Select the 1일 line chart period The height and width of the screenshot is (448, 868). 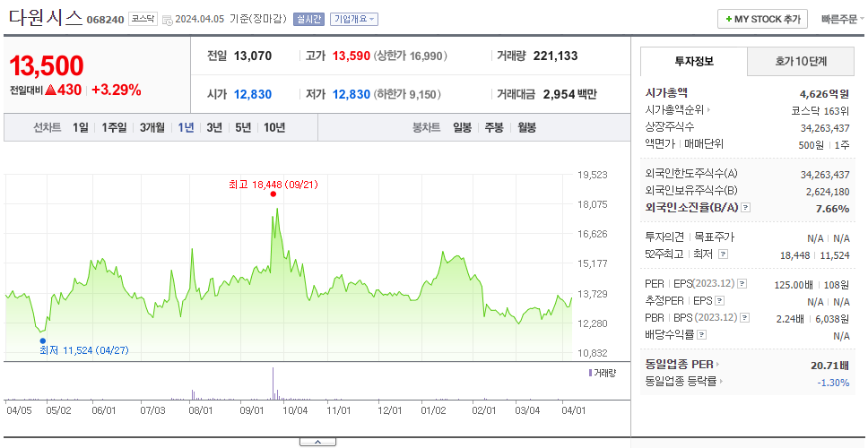point(81,128)
